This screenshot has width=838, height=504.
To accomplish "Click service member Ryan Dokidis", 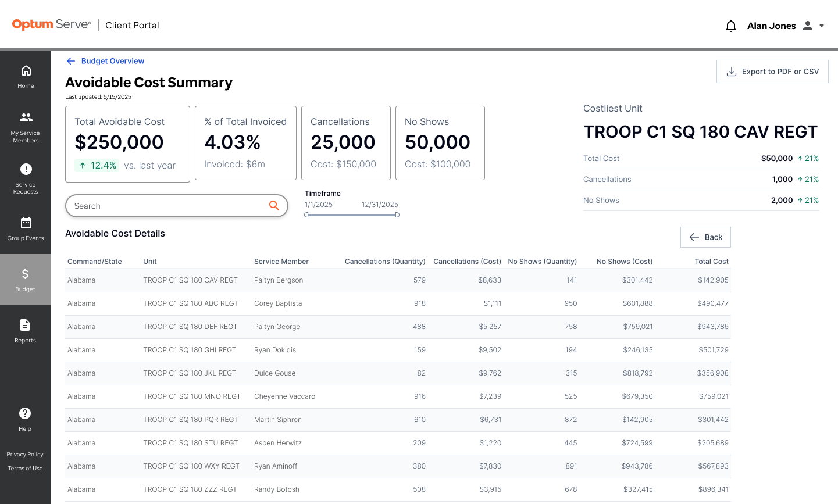I will (275, 350).
